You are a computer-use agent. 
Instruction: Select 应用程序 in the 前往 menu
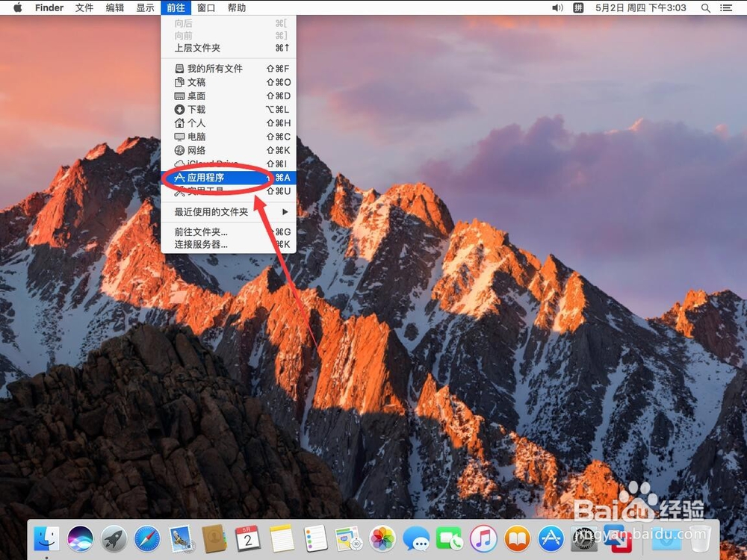pyautogui.click(x=211, y=177)
